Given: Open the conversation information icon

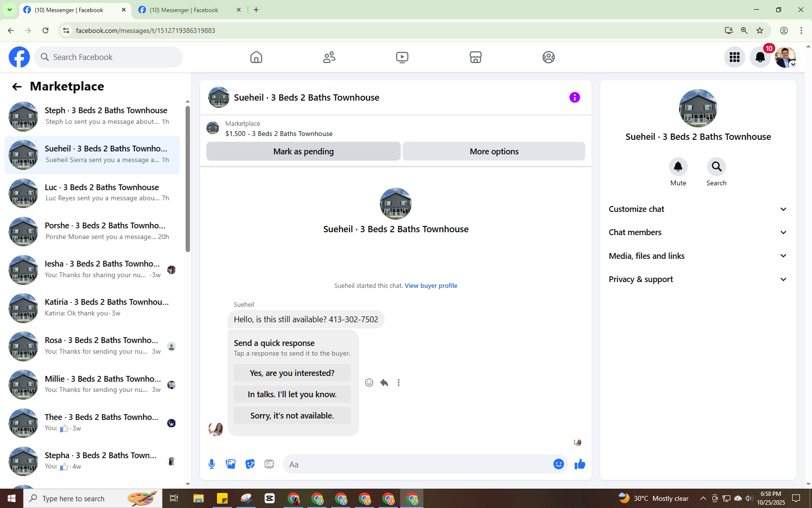Looking at the screenshot, I should pyautogui.click(x=575, y=97).
